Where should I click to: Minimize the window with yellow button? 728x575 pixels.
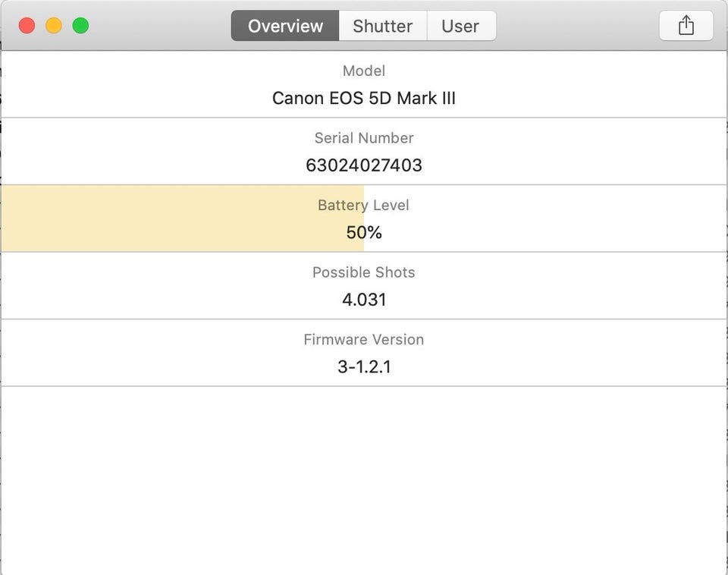point(54,26)
